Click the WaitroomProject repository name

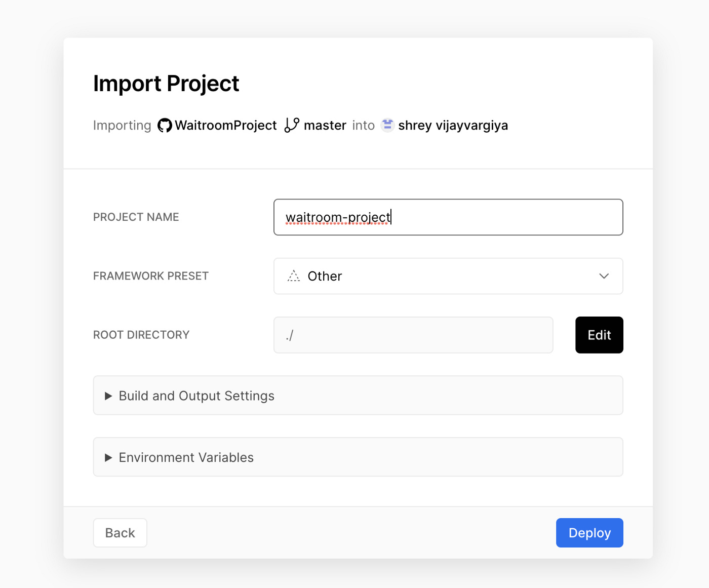pyautogui.click(x=226, y=125)
